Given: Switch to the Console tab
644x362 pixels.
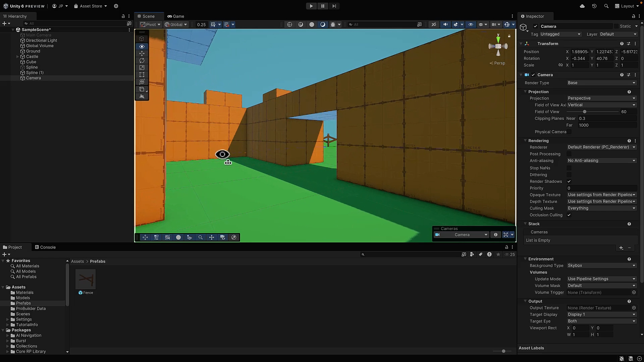Looking at the screenshot, I should (45, 247).
